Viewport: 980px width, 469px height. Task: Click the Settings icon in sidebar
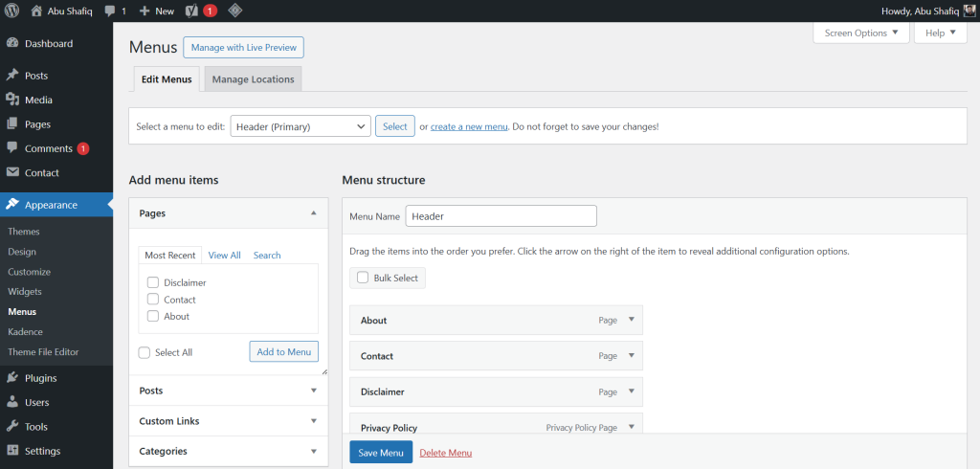[x=11, y=451]
